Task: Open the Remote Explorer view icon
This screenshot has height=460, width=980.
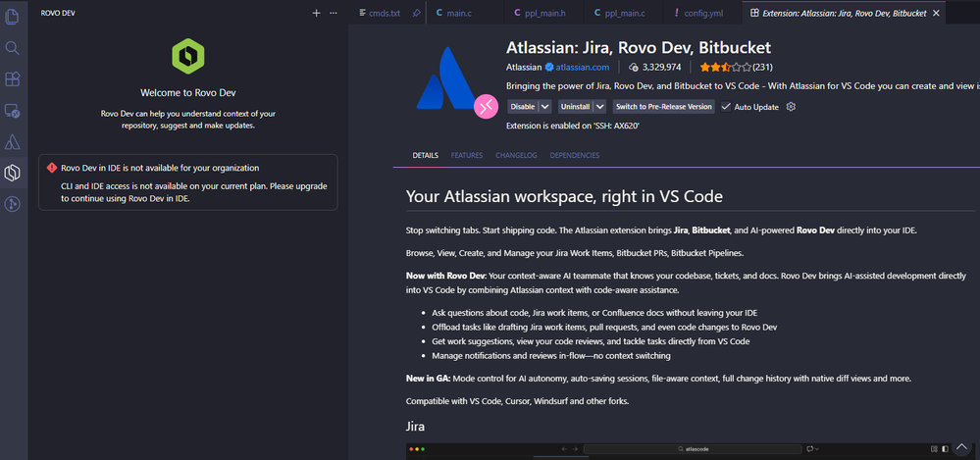Action: coord(12,111)
